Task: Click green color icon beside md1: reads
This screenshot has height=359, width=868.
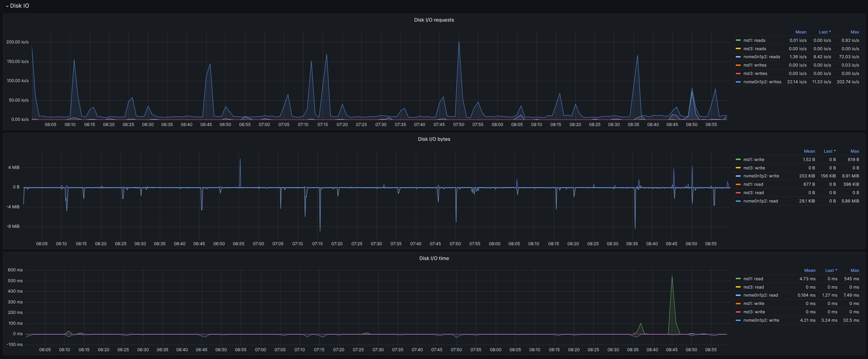Action: tap(738, 40)
